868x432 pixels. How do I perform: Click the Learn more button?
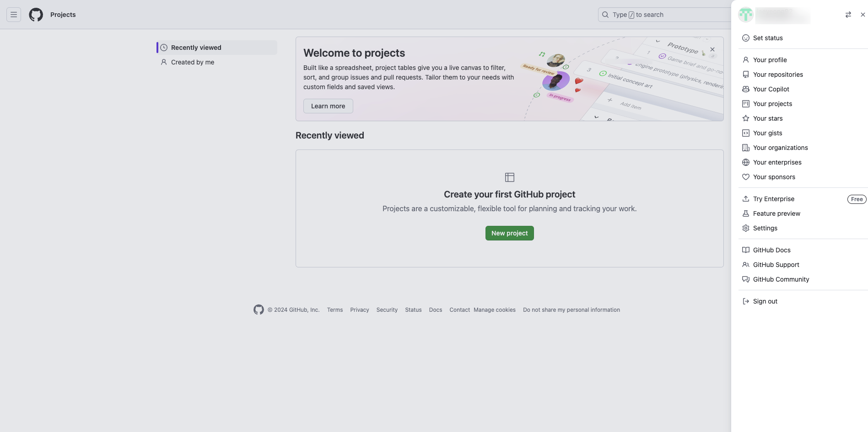coord(328,106)
